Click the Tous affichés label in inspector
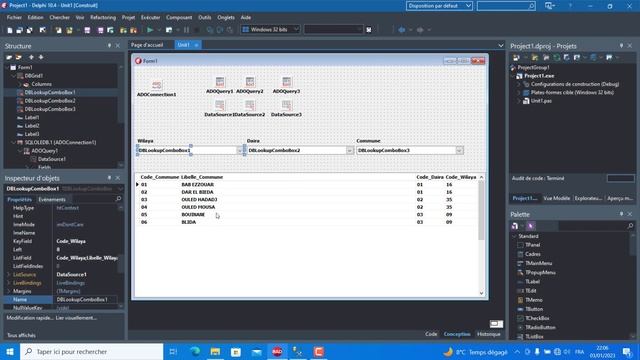 pyautogui.click(x=22, y=335)
